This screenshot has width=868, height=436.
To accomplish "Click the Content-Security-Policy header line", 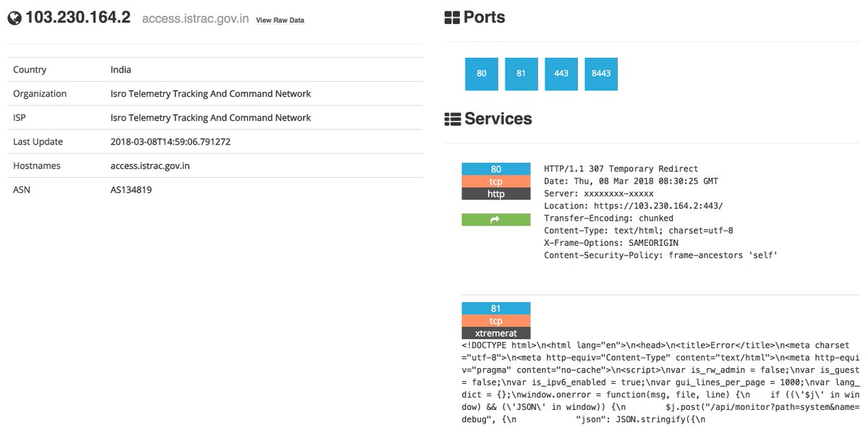I will pyautogui.click(x=661, y=255).
